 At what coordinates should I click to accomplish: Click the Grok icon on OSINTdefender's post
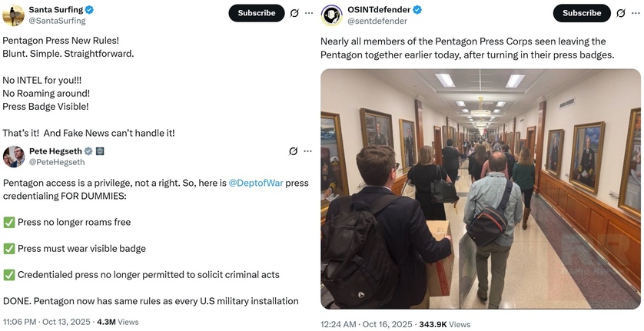tap(619, 13)
